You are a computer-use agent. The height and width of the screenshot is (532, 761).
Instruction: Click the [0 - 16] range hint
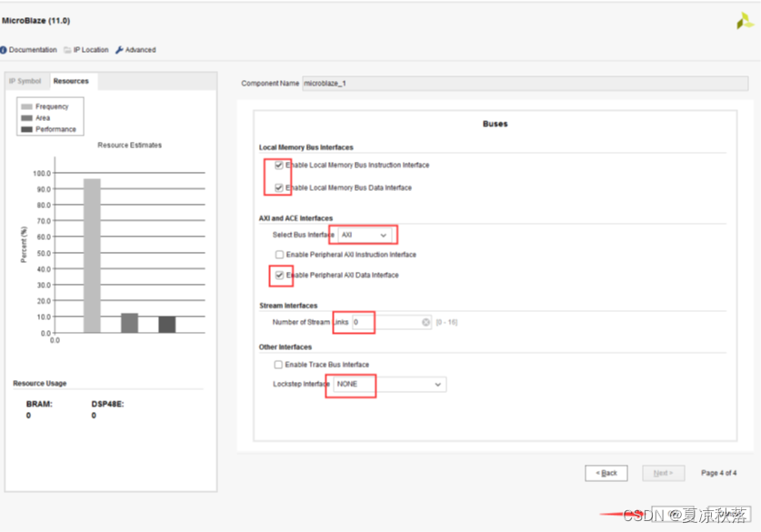click(x=446, y=322)
